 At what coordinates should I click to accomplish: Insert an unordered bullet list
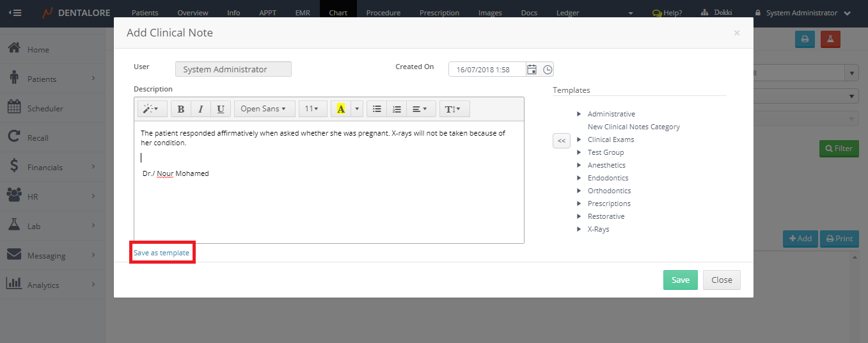(377, 109)
